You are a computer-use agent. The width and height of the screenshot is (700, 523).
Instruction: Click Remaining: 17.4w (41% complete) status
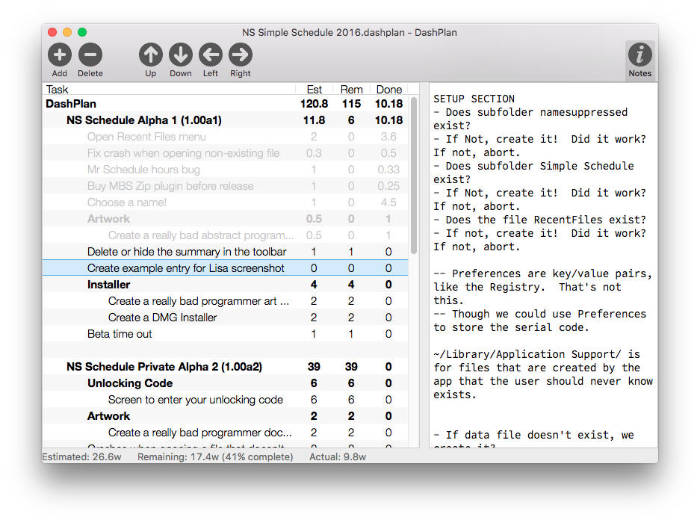point(215,457)
